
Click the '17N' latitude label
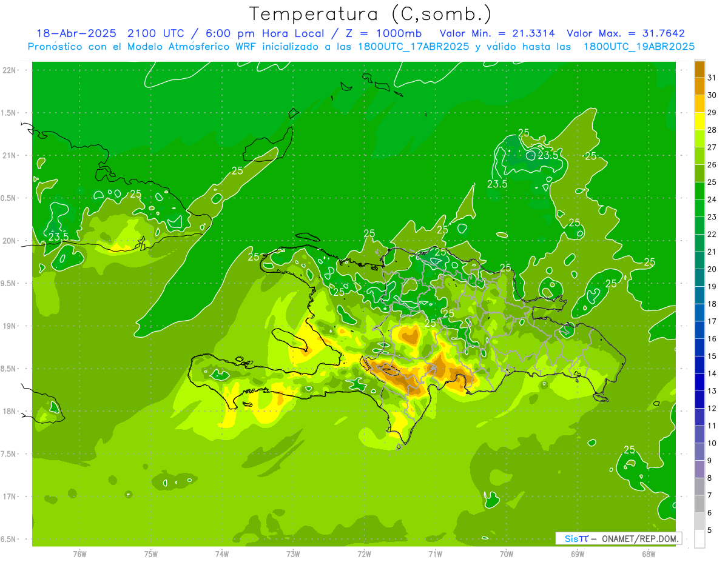tap(9, 497)
